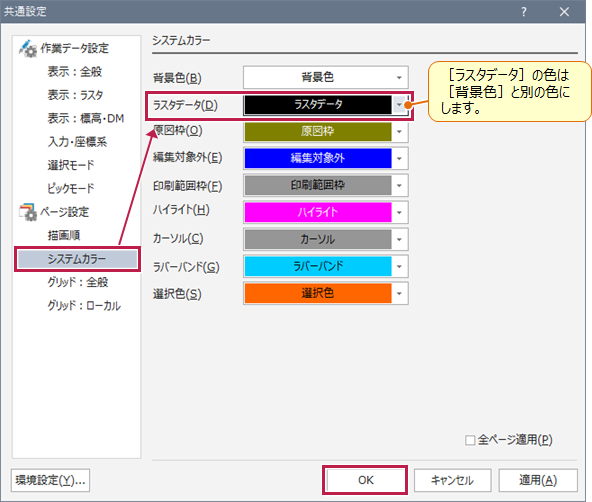Viewport: 592px width, 502px height.
Task: Open the 原図枠 color dropdown arrow
Action: (399, 132)
